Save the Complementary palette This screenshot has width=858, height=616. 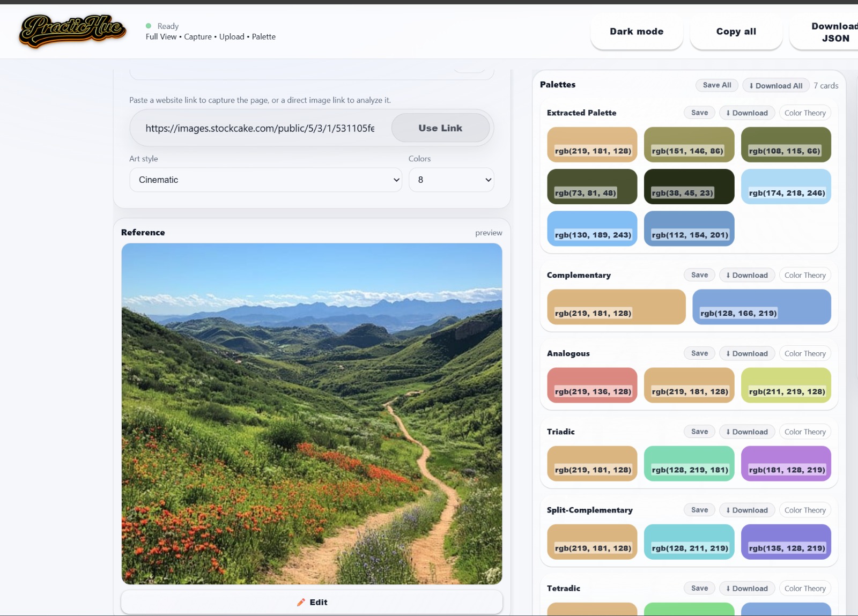[x=699, y=275]
